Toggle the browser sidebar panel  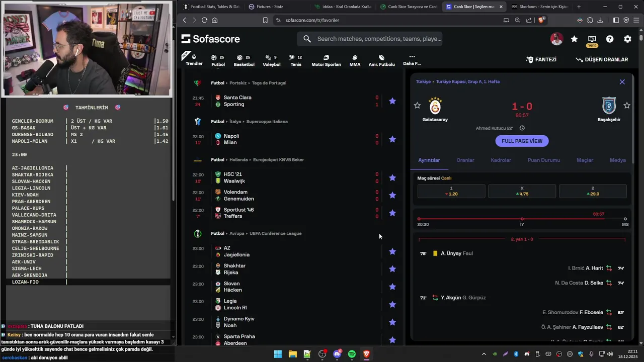(x=616, y=20)
